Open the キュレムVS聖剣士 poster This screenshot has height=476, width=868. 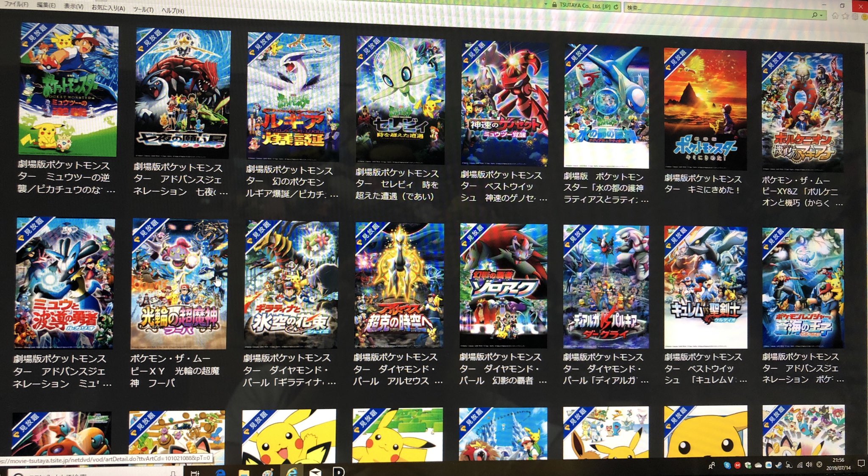click(x=705, y=287)
